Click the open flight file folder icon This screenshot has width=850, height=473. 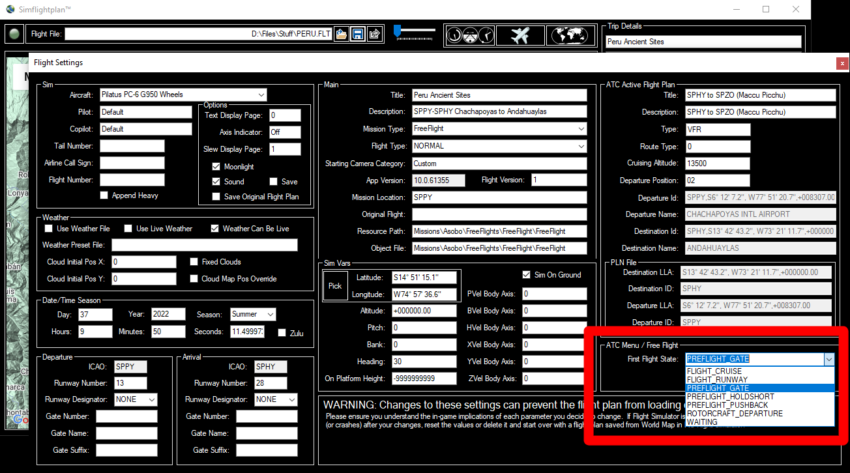tap(341, 34)
